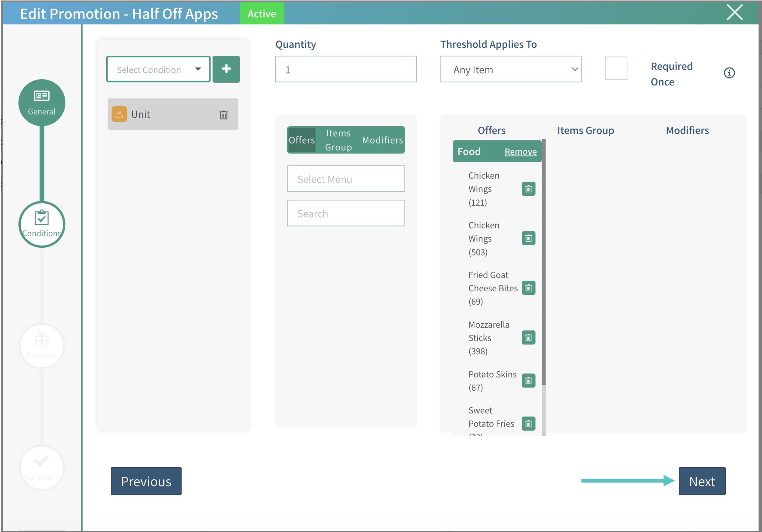The height and width of the screenshot is (532, 762).
Task: Click the Next button
Action: 702,481
